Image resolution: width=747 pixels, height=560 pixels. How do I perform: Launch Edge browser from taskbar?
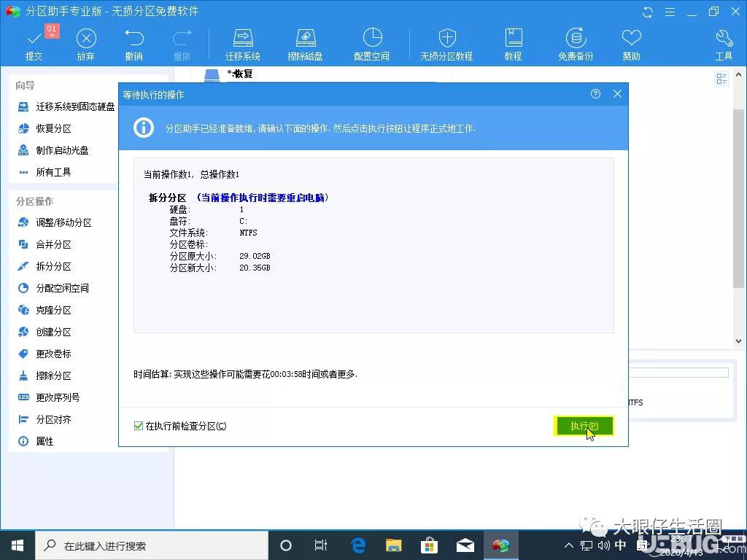pos(357,545)
